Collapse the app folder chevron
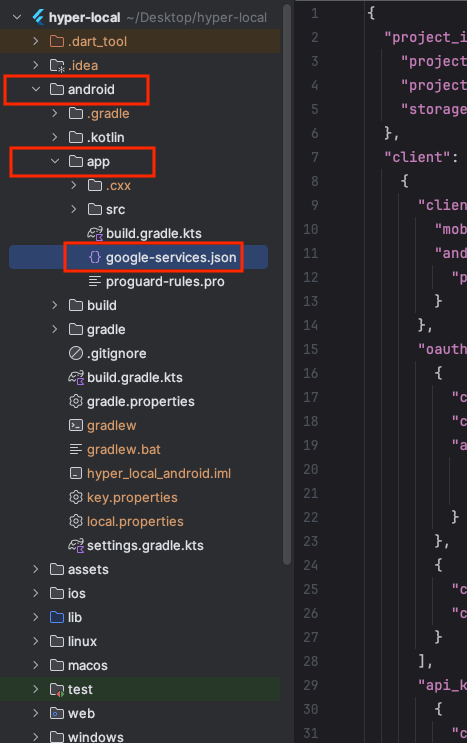This screenshot has width=467, height=743. (55, 161)
